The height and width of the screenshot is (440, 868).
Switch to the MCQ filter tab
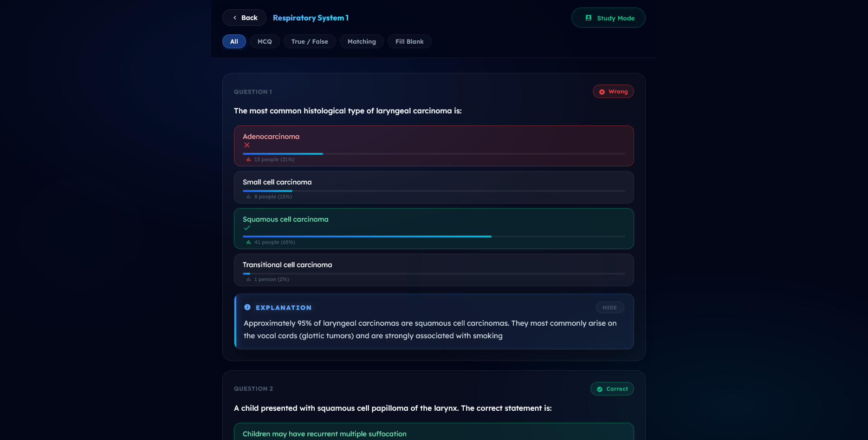(x=265, y=41)
